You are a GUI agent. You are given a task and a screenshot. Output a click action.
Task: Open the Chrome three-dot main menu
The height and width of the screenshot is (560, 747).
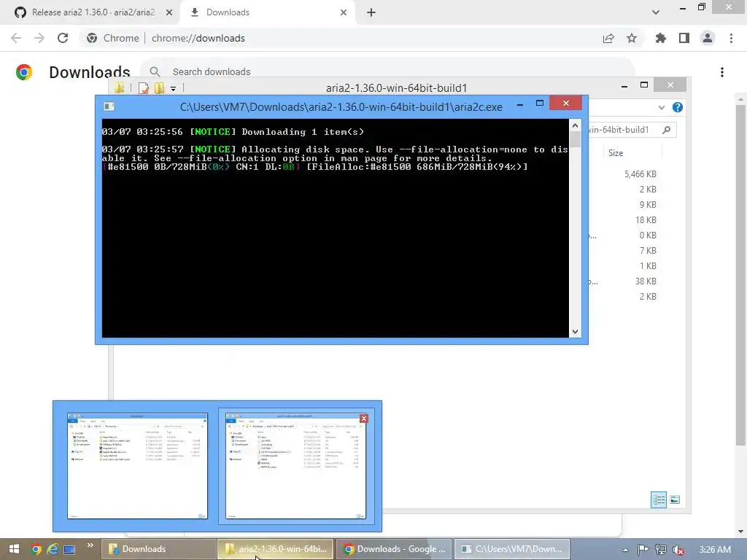pyautogui.click(x=731, y=38)
